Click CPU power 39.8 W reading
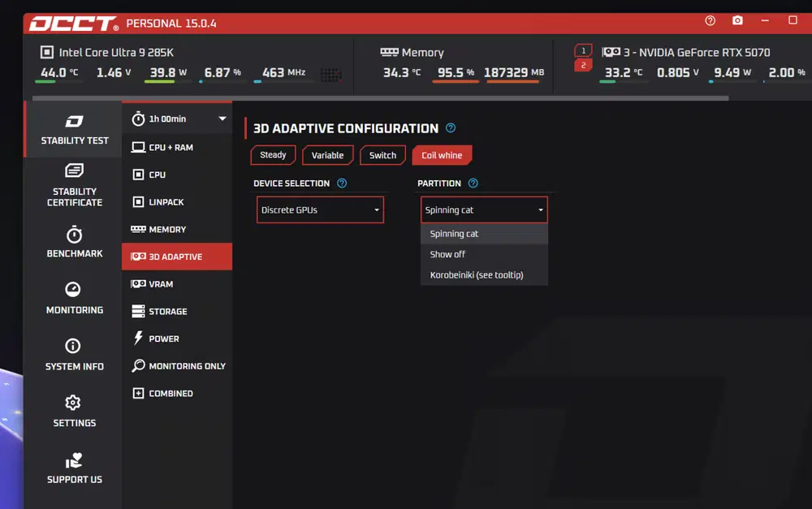This screenshot has width=812, height=509. point(168,72)
